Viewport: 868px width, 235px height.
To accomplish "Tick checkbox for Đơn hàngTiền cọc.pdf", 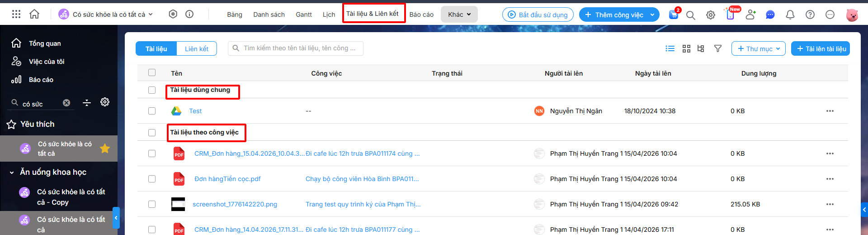I will [152, 179].
